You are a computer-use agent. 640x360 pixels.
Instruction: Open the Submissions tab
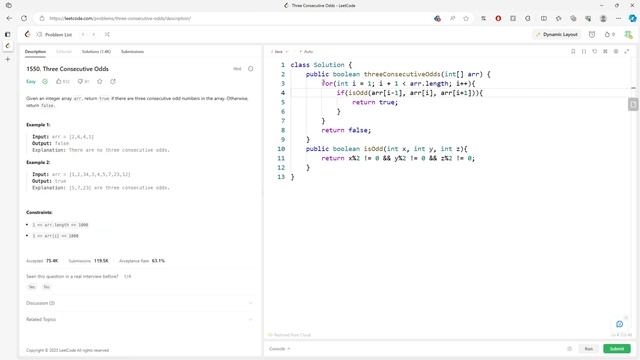pos(132,51)
